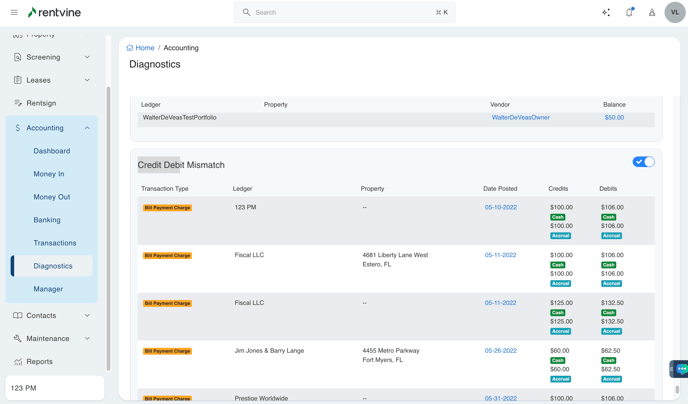Open the AI sparkle assistant icon
This screenshot has height=404, width=688.
tap(606, 13)
